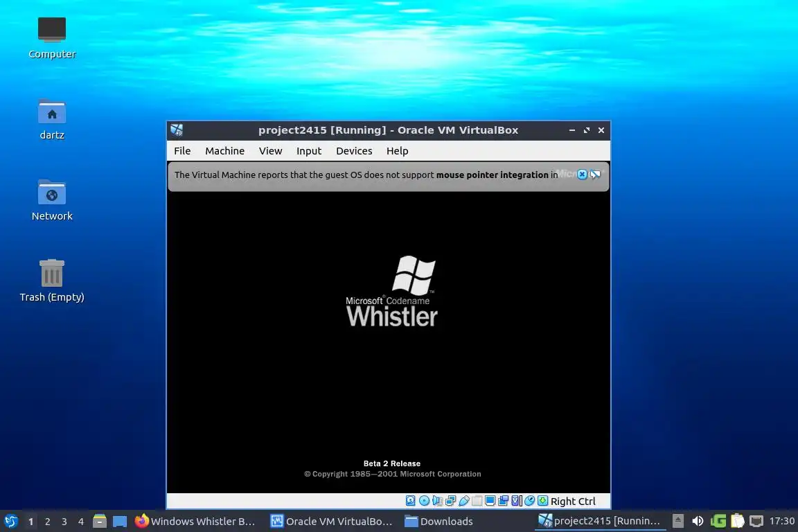
Task: Click the show desktop icon in taskbar
Action: pos(120,521)
